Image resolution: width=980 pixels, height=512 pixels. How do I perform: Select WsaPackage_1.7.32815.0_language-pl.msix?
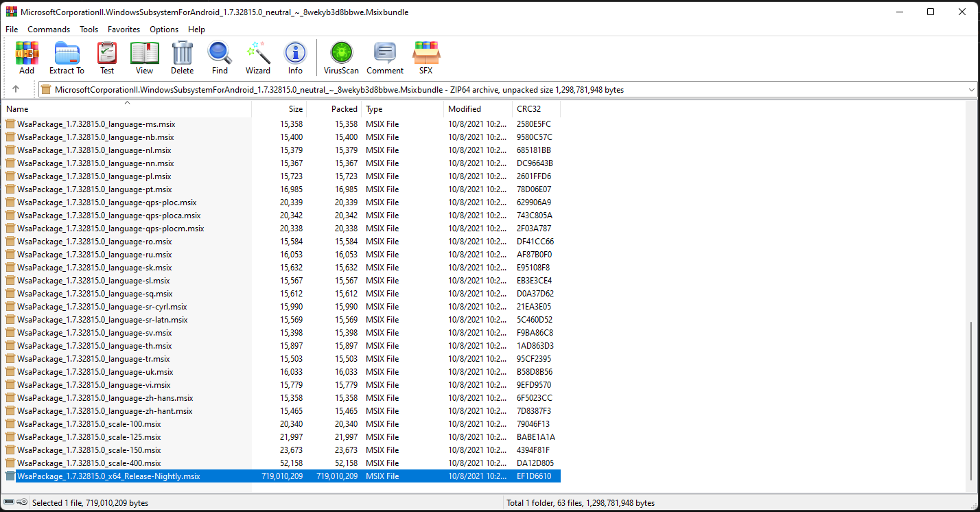pos(94,176)
